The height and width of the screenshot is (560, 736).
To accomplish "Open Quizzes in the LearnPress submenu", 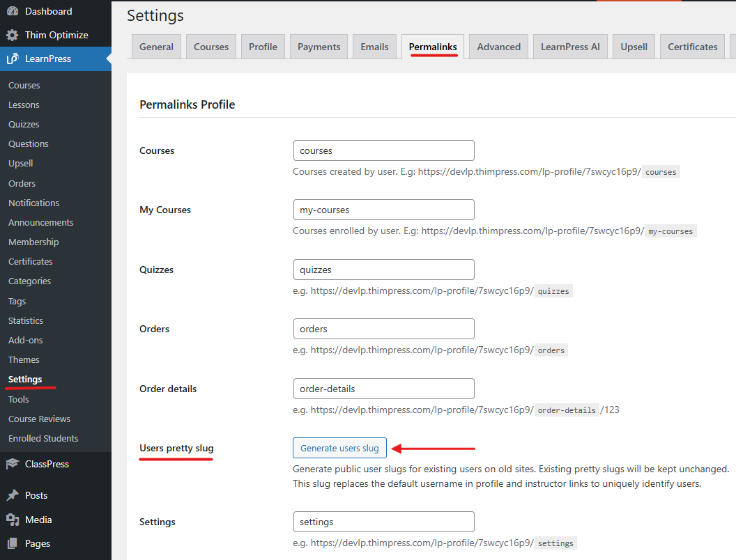I will click(x=24, y=124).
